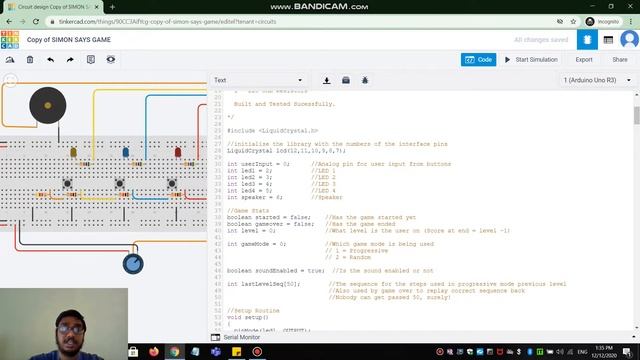Open Microsoft Teams from the taskbar
The width and height of the screenshot is (640, 360).
tap(216, 351)
